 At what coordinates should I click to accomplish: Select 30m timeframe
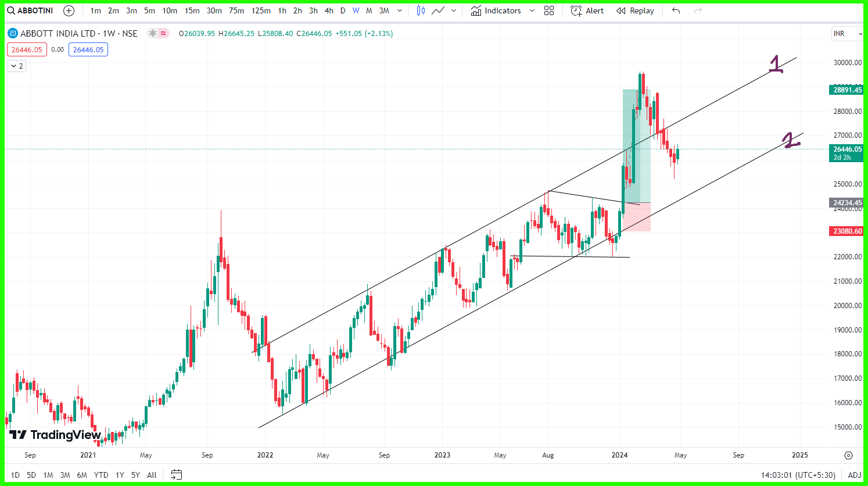(214, 10)
